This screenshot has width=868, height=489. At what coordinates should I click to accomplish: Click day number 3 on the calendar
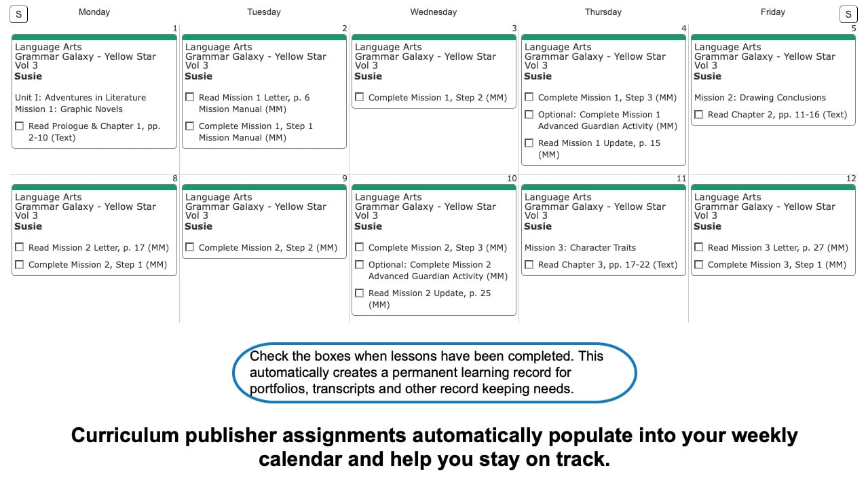click(x=514, y=29)
